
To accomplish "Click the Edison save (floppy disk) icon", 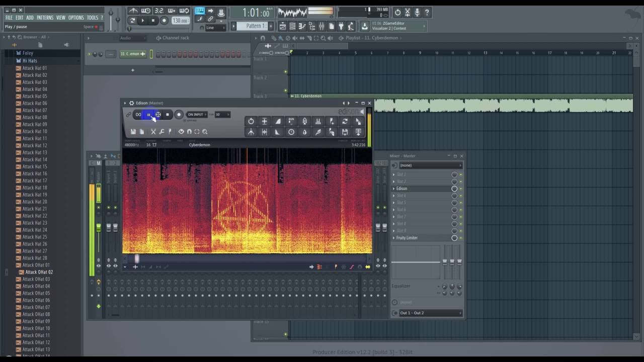I will (133, 132).
